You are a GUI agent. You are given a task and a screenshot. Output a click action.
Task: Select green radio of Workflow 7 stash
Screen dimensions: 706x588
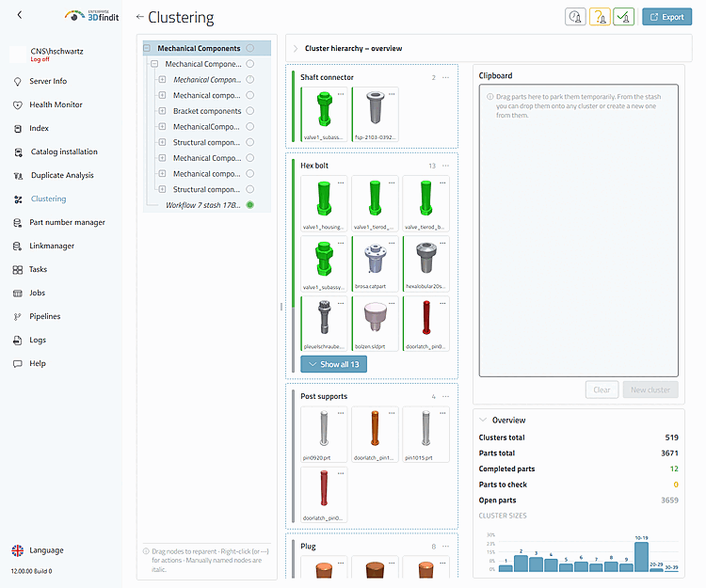pos(250,205)
